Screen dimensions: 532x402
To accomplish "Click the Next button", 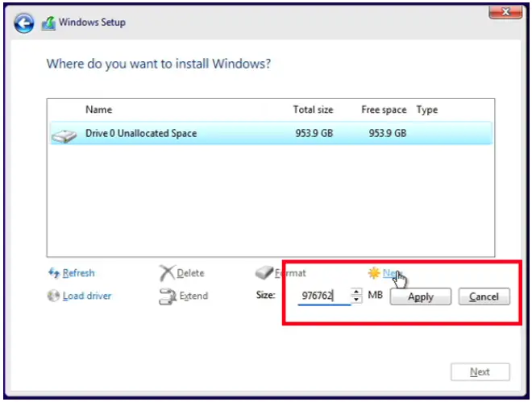I will coord(480,372).
